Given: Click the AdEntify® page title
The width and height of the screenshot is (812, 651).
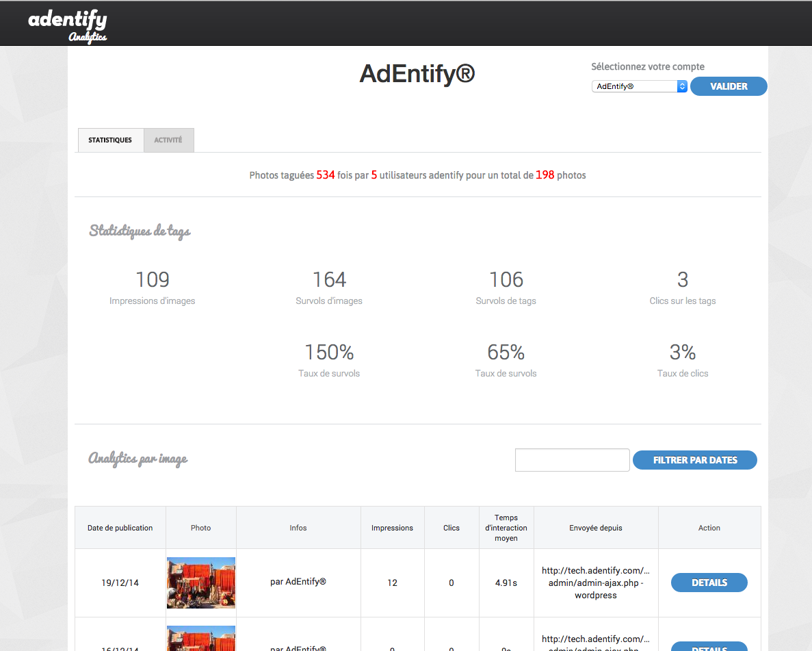Looking at the screenshot, I should pos(417,74).
